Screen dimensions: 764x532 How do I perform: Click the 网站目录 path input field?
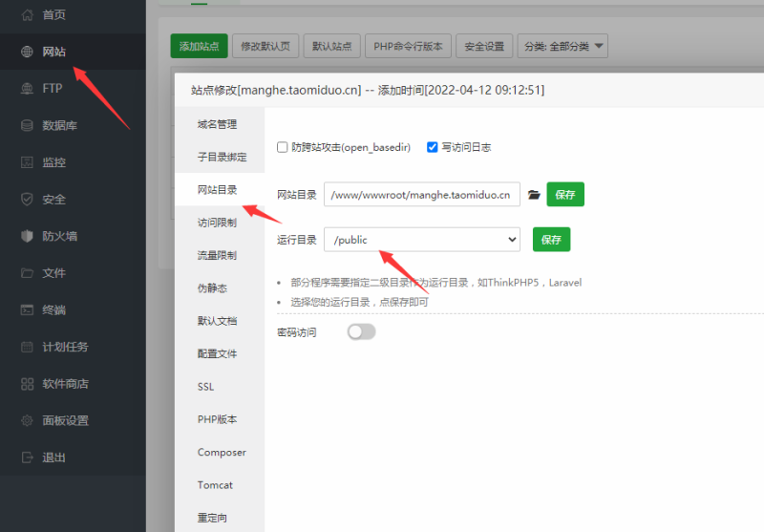click(x=422, y=195)
